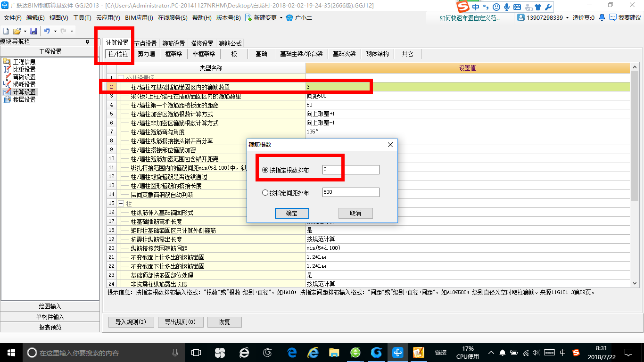
Task: Click 恢复 button
Action: [x=224, y=322]
